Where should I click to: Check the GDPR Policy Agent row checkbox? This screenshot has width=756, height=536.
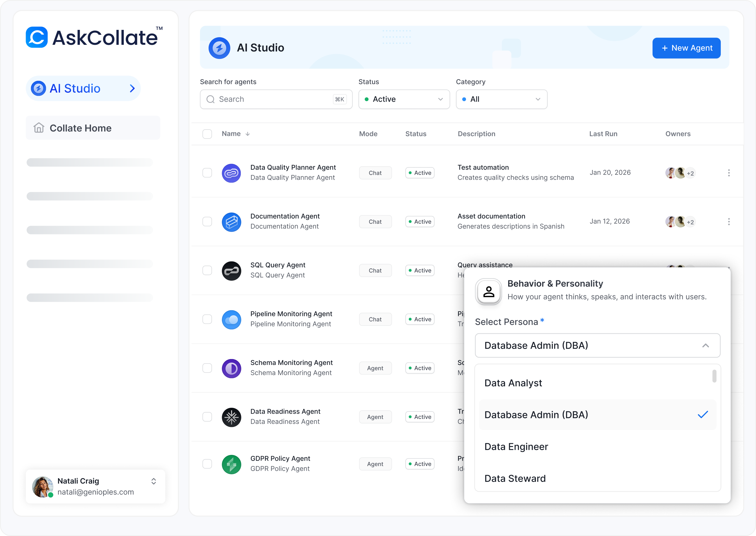click(207, 464)
